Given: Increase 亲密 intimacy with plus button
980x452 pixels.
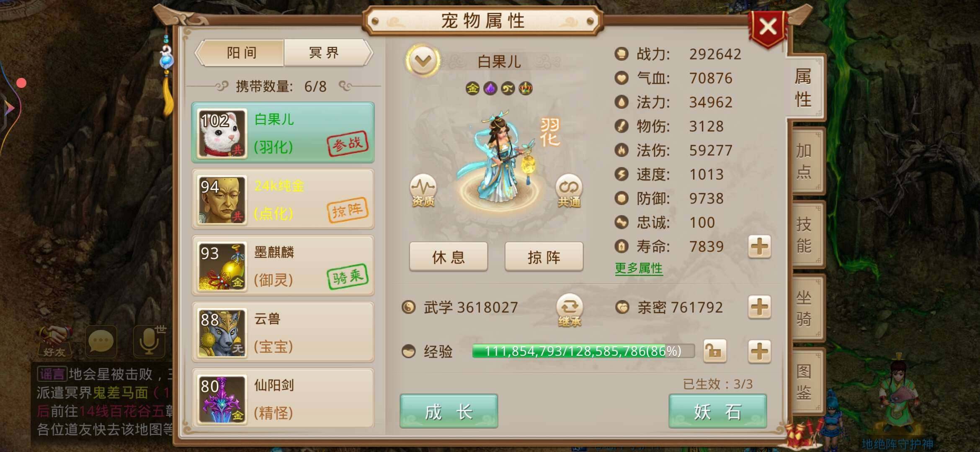Looking at the screenshot, I should click(759, 307).
